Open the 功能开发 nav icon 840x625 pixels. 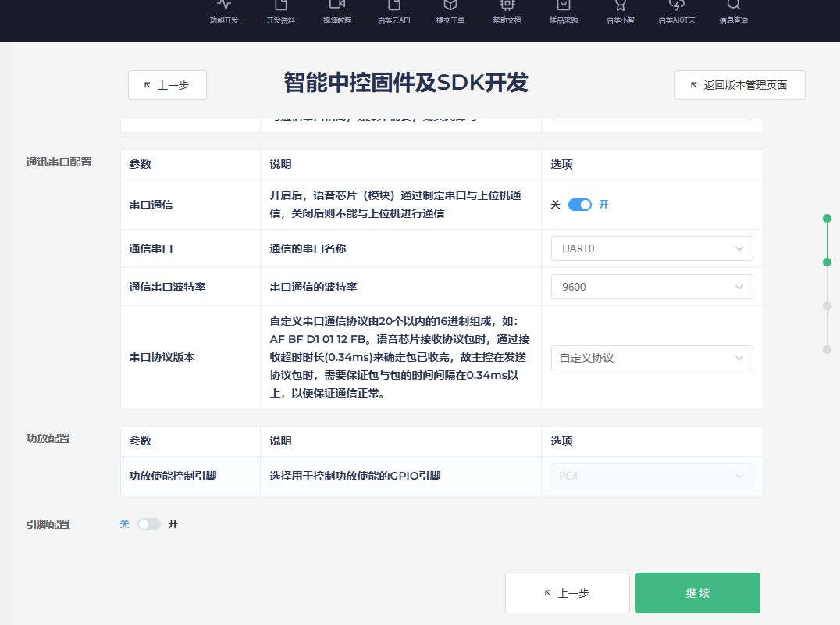click(x=224, y=6)
